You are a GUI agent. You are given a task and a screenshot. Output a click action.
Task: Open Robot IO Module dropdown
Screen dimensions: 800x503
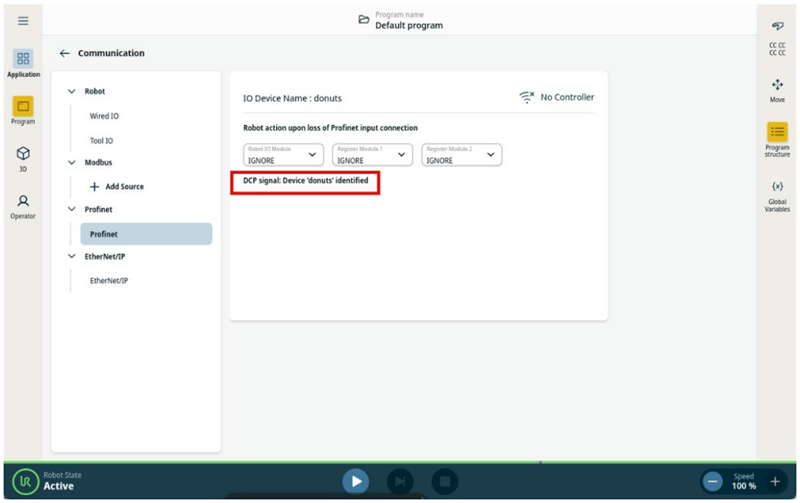[x=284, y=155]
